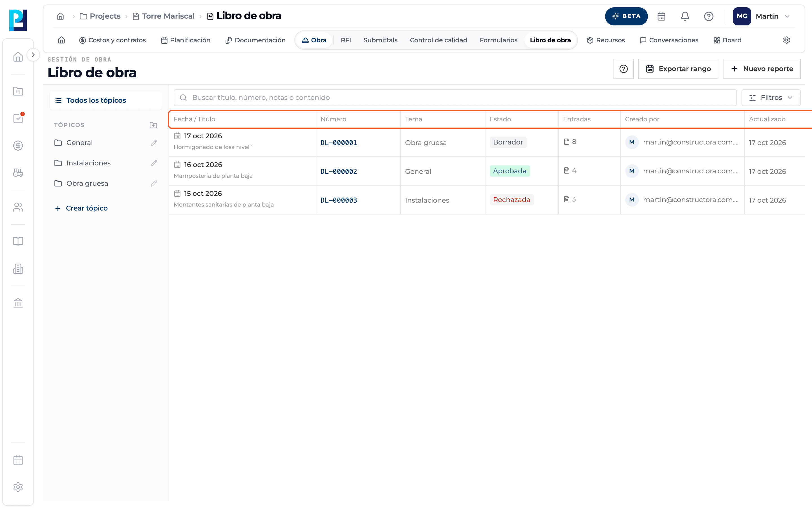This screenshot has width=812, height=508.
Task: Open the Costos y contratos section
Action: (x=112, y=40)
